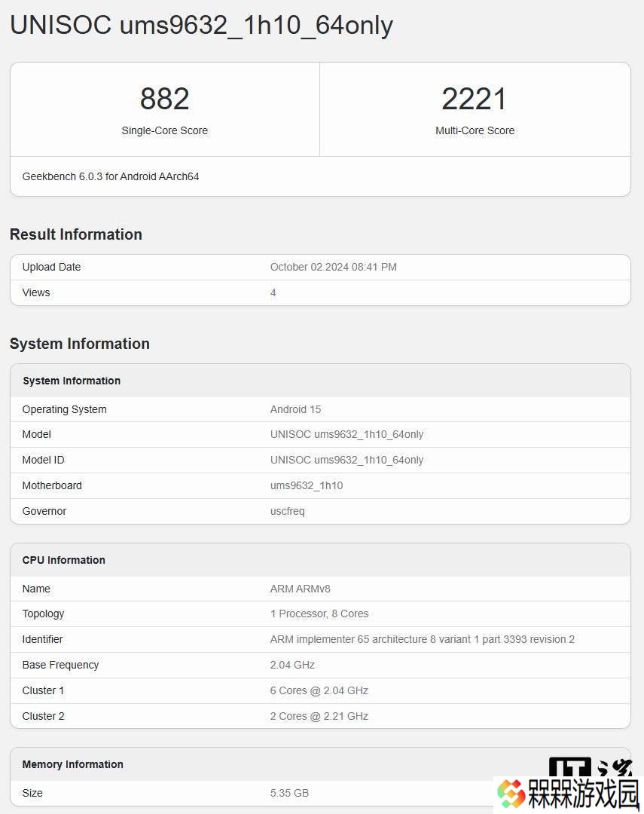Select the multi-core score 2221

click(x=475, y=99)
